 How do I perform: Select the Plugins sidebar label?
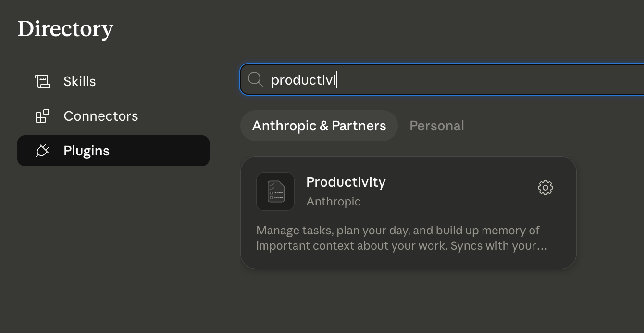(x=87, y=151)
